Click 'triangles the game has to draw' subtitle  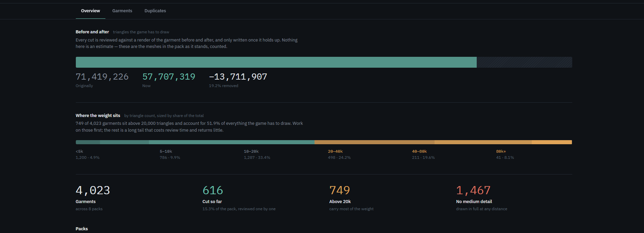(141, 32)
